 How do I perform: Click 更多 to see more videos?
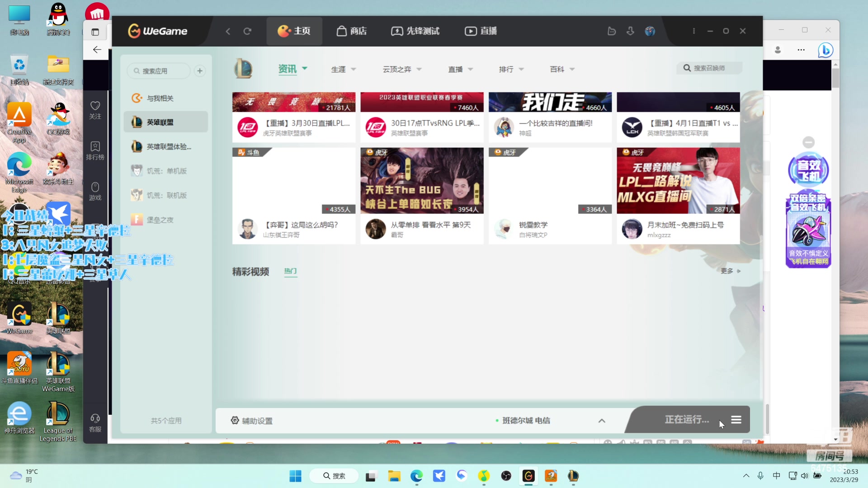pos(731,271)
